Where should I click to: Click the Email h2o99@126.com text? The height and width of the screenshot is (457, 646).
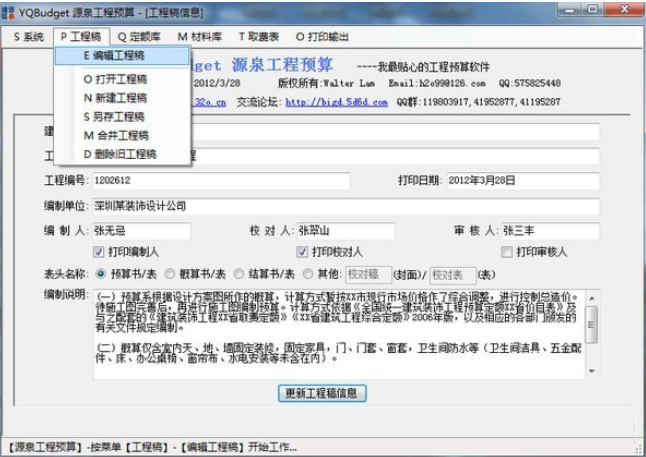437,83
